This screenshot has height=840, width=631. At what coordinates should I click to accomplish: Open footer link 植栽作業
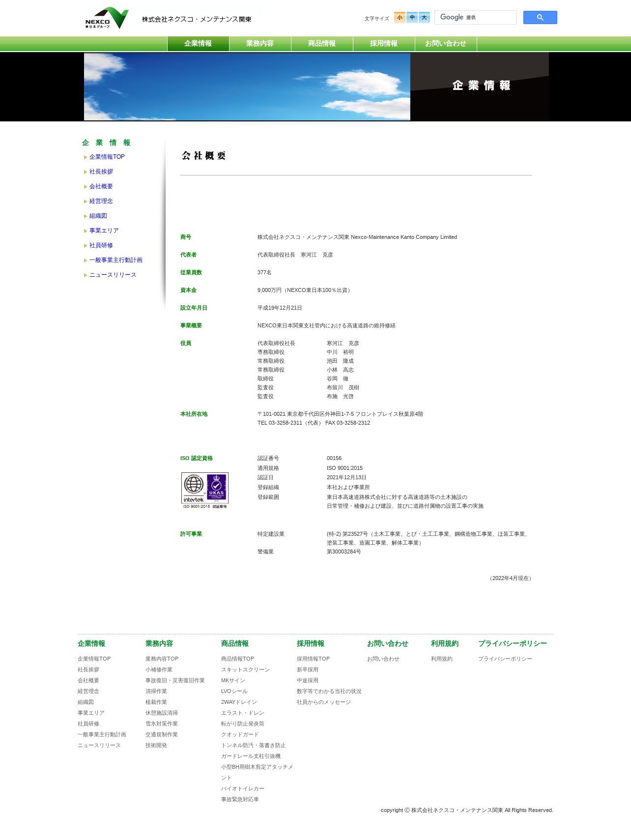[x=156, y=702]
